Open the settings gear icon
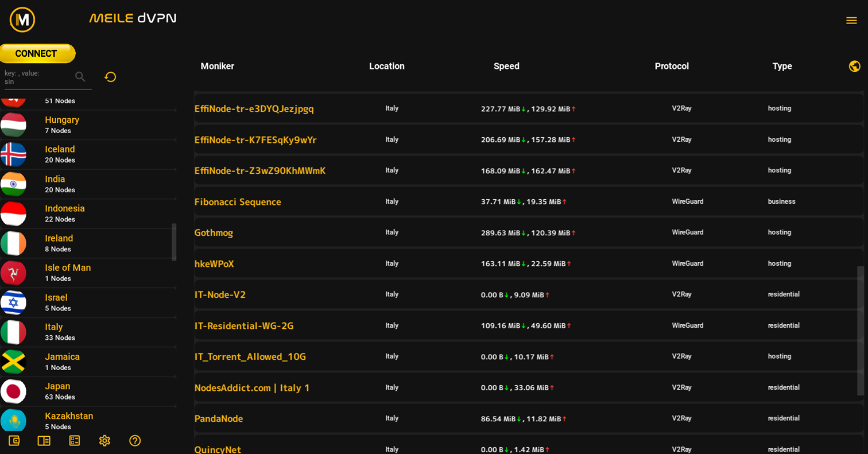Viewport: 868px width, 454px height. click(x=104, y=441)
